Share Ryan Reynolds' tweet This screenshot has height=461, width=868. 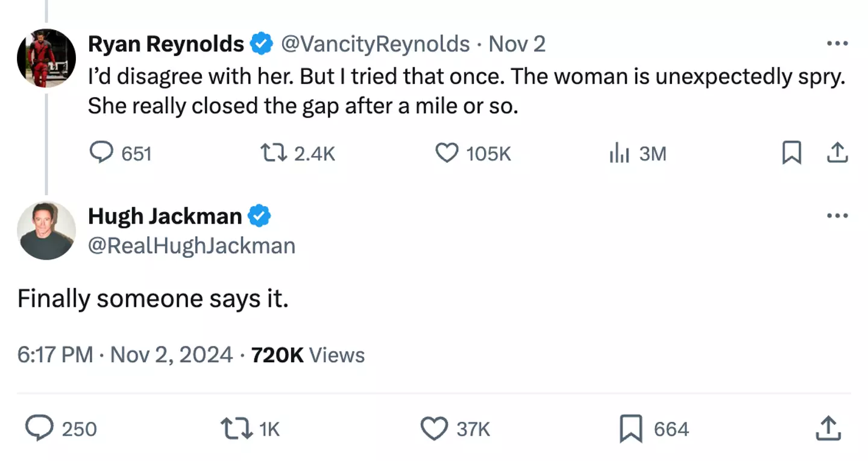pos(837,153)
